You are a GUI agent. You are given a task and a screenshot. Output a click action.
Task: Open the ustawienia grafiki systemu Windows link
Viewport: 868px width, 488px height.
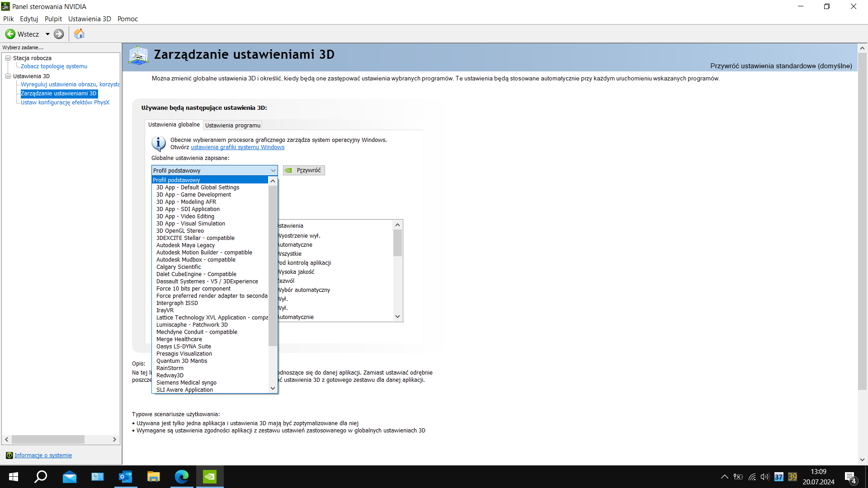coord(237,147)
